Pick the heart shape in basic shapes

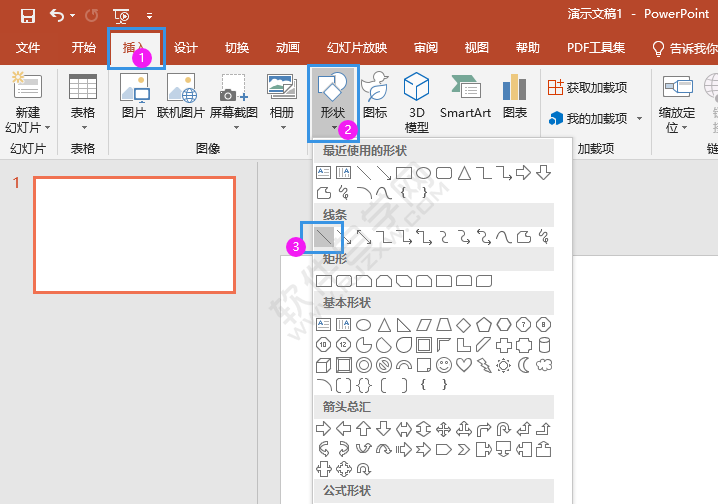pos(464,365)
